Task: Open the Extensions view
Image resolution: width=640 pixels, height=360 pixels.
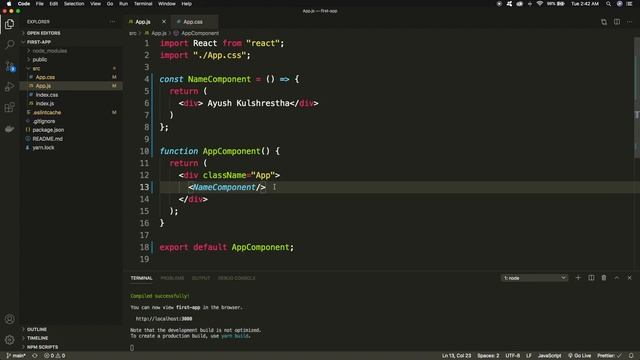Action: pyautogui.click(x=9, y=107)
